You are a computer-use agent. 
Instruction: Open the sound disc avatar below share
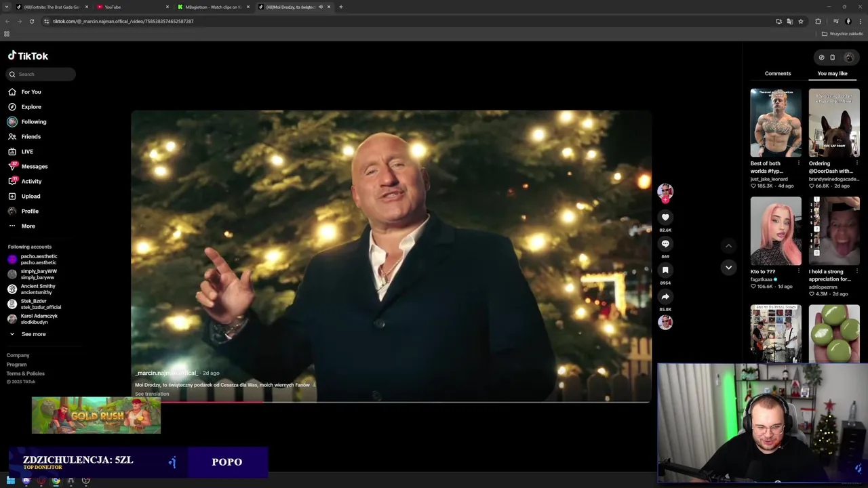point(665,322)
